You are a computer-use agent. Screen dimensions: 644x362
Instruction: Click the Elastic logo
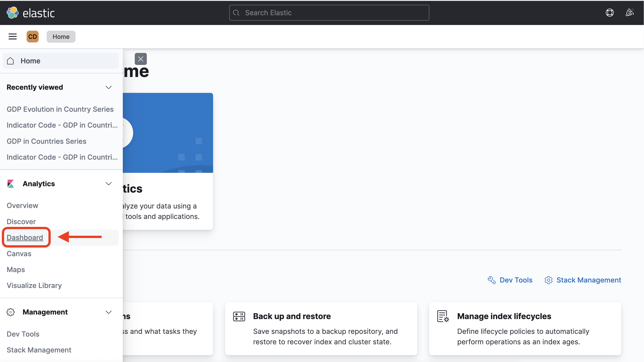click(30, 12)
